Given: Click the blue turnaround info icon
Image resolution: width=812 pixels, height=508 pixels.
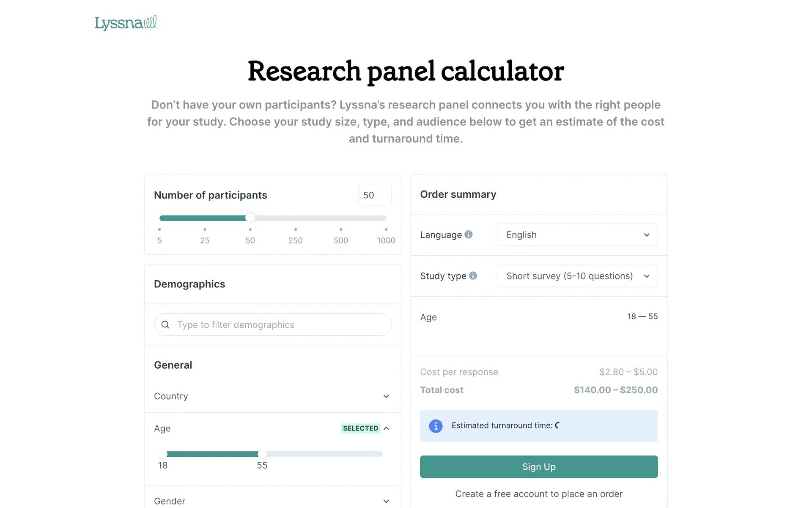Looking at the screenshot, I should (436, 426).
